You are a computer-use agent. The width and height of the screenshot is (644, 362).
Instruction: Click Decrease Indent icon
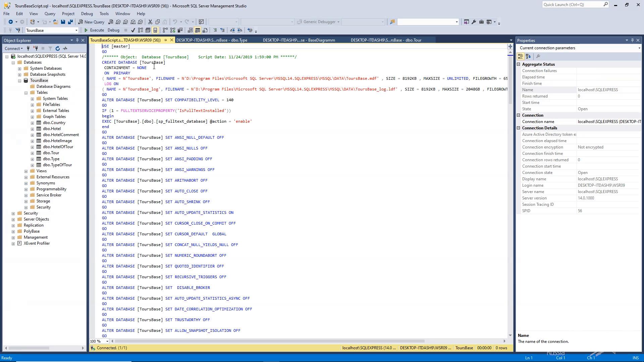click(x=232, y=30)
